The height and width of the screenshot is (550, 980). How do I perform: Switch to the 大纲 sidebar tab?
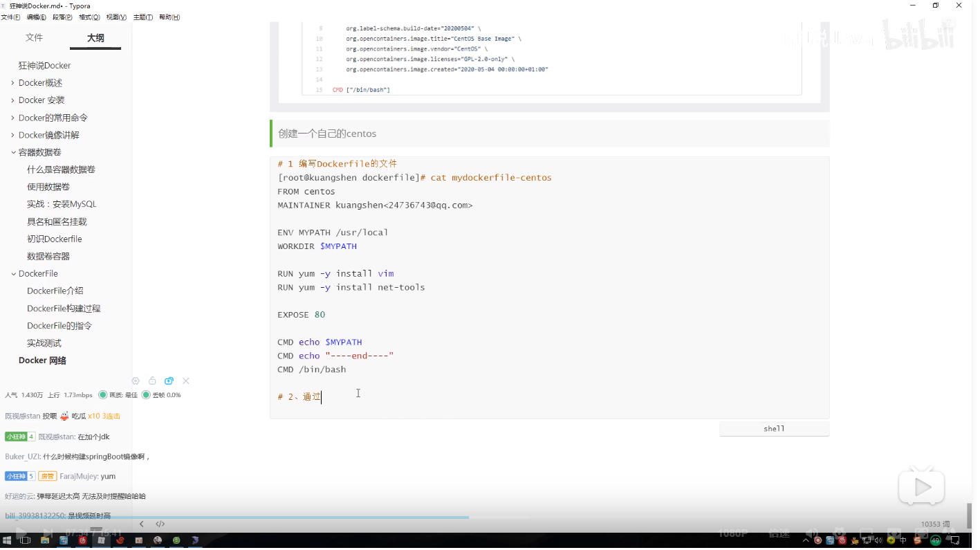click(x=95, y=38)
